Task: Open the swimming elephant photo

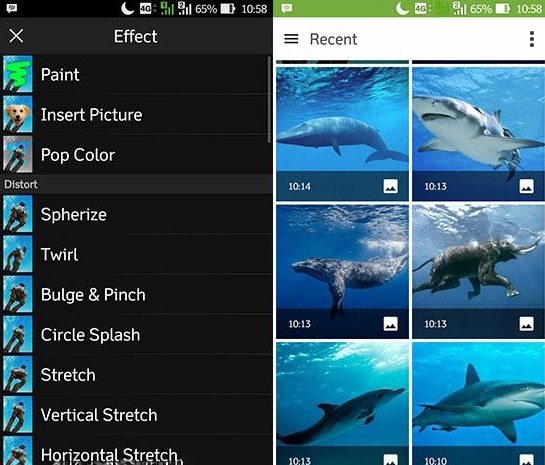Action: [478, 271]
